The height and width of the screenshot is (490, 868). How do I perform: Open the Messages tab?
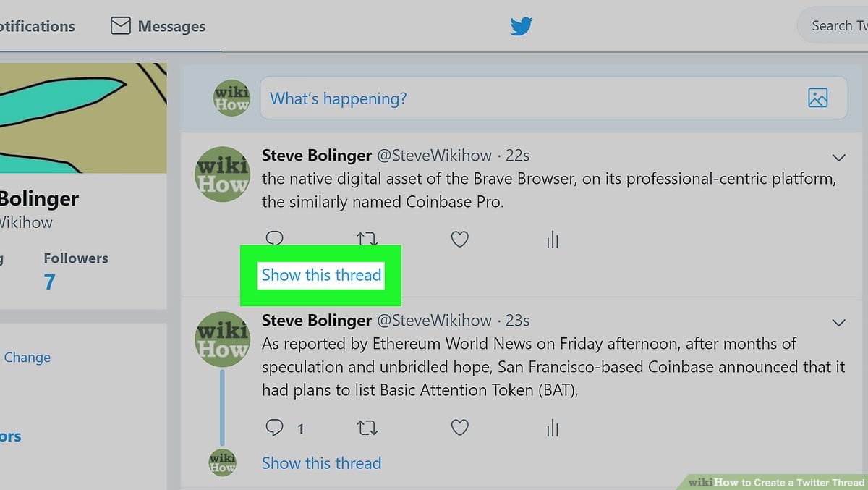click(x=158, y=27)
